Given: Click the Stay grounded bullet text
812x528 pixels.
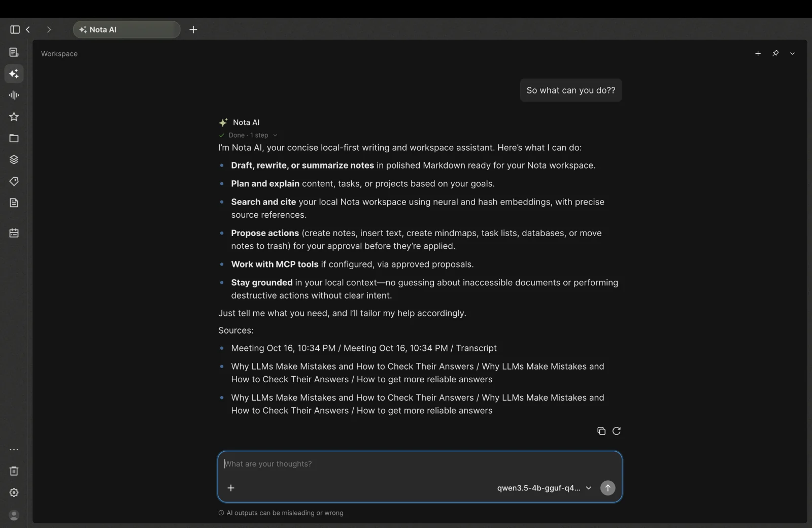Looking at the screenshot, I should (x=424, y=289).
